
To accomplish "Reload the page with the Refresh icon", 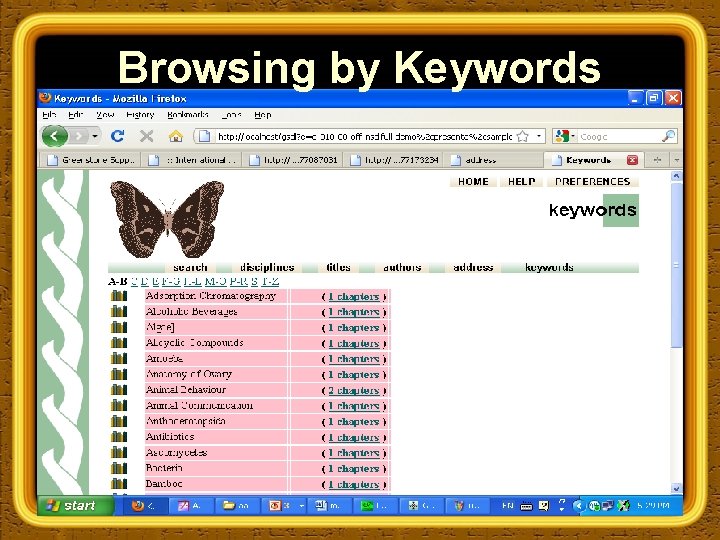I will (118, 136).
